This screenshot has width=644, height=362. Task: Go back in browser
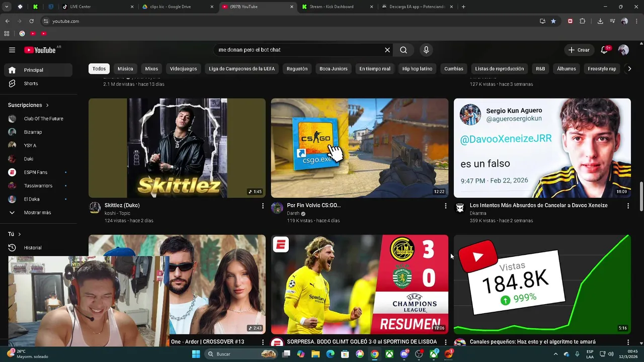pyautogui.click(x=8, y=21)
